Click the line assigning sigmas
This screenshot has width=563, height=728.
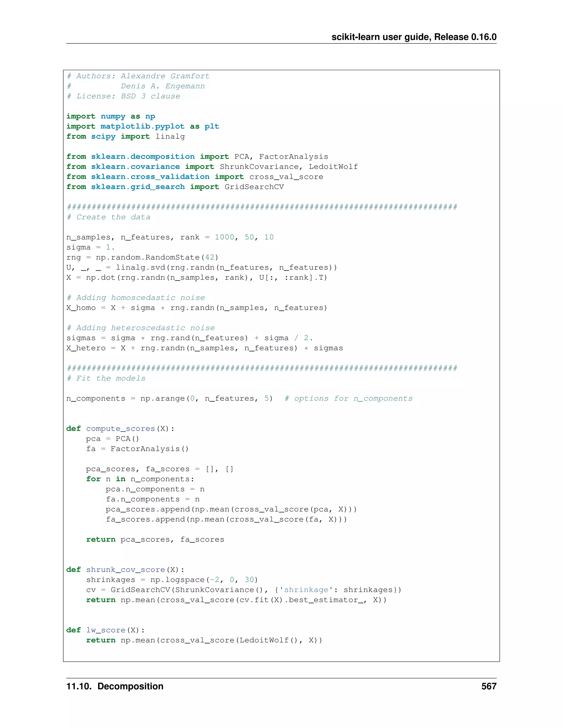point(189,338)
